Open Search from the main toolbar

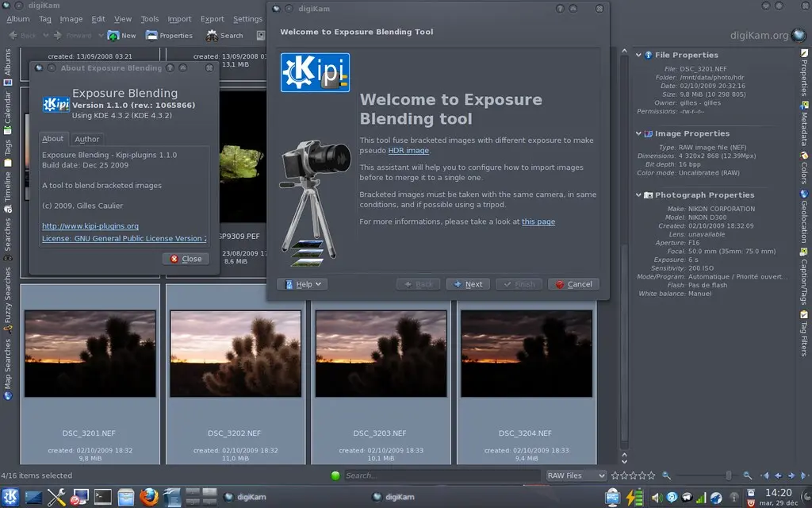(224, 35)
